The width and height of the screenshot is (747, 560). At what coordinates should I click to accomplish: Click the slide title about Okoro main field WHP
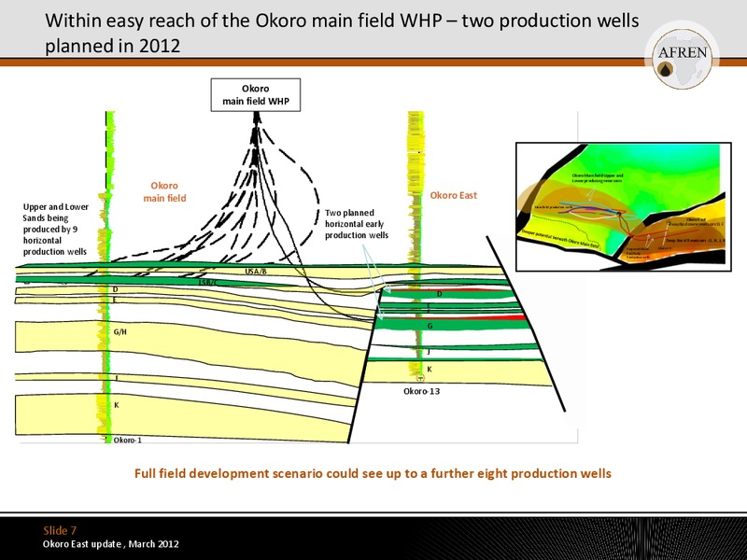point(342,34)
